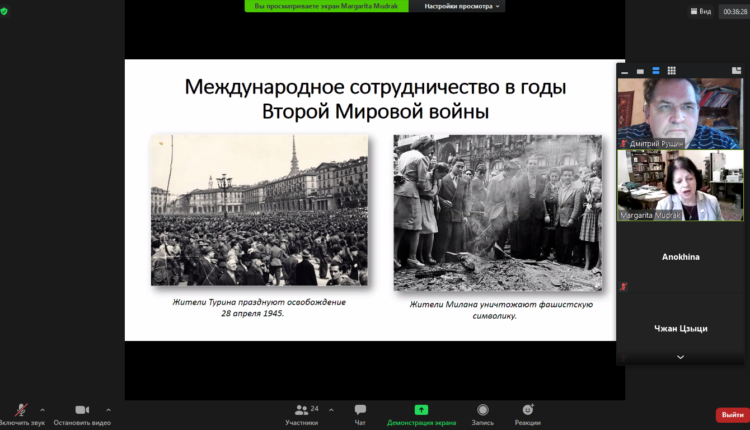Image resolution: width=750 pixels, height=430 pixels.
Task: Click caption 'Жители Милана уничтожают фашистскую символику'
Action: tap(501, 310)
